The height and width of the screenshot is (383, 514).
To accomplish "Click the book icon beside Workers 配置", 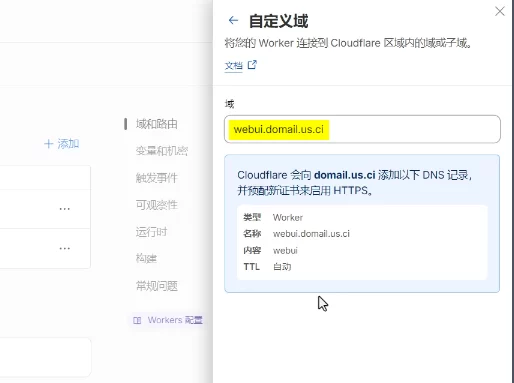I will pos(137,320).
